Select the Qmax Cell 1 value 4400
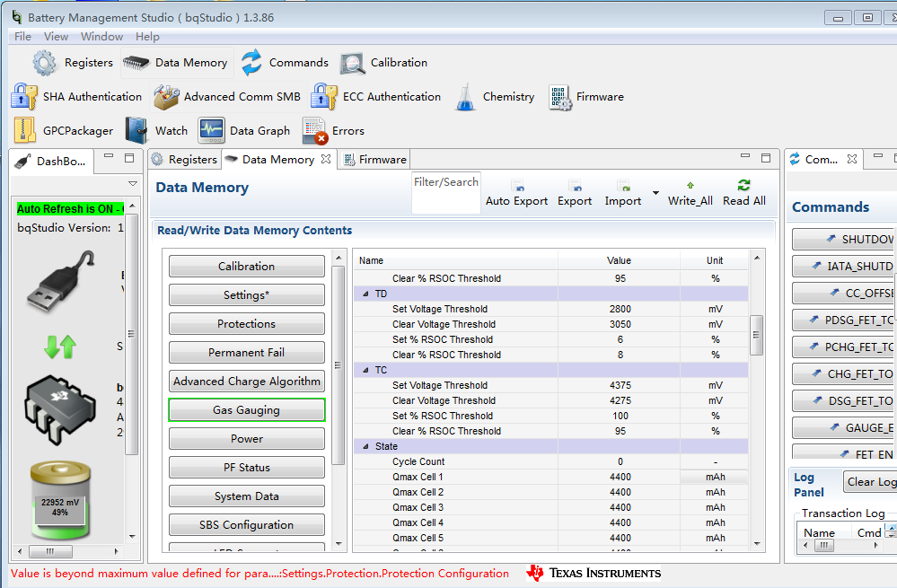897x588 pixels. (x=620, y=477)
